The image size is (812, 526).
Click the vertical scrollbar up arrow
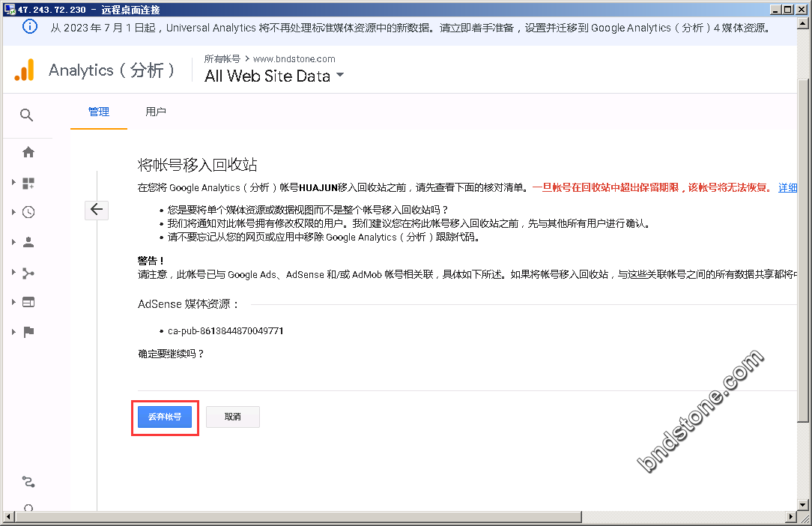tap(803, 23)
